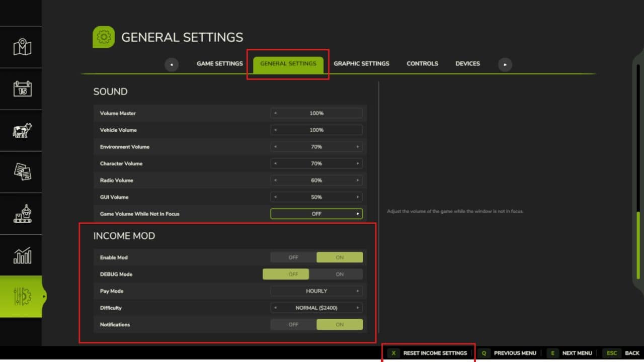Change Difficulty using the right arrow

(357, 307)
